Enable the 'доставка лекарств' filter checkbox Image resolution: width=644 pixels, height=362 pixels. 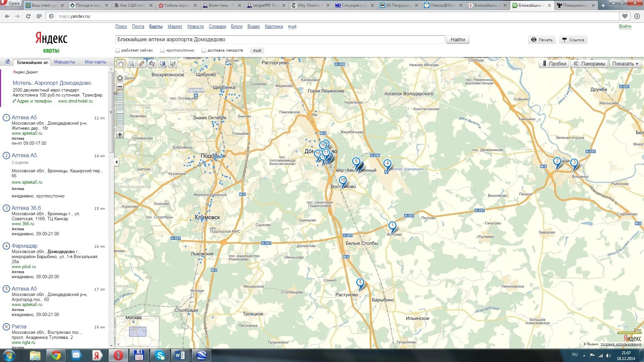(204, 50)
